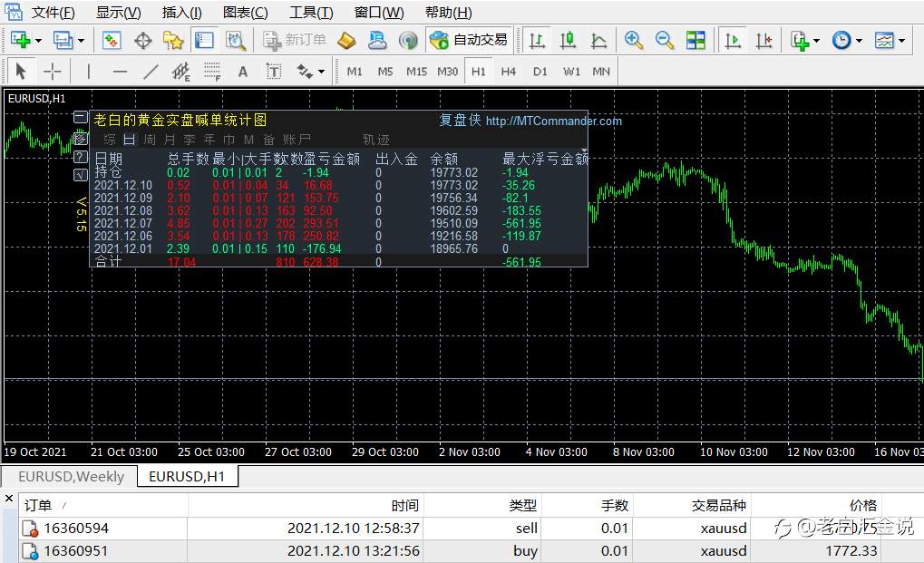This screenshot has width=924, height=563.
Task: Open the Navigator folder-star icon
Action: [x=173, y=40]
